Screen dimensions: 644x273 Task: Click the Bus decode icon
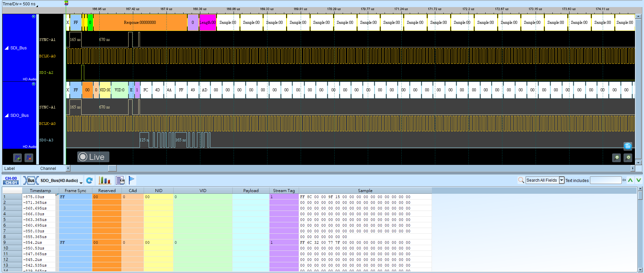pyautogui.click(x=31, y=180)
